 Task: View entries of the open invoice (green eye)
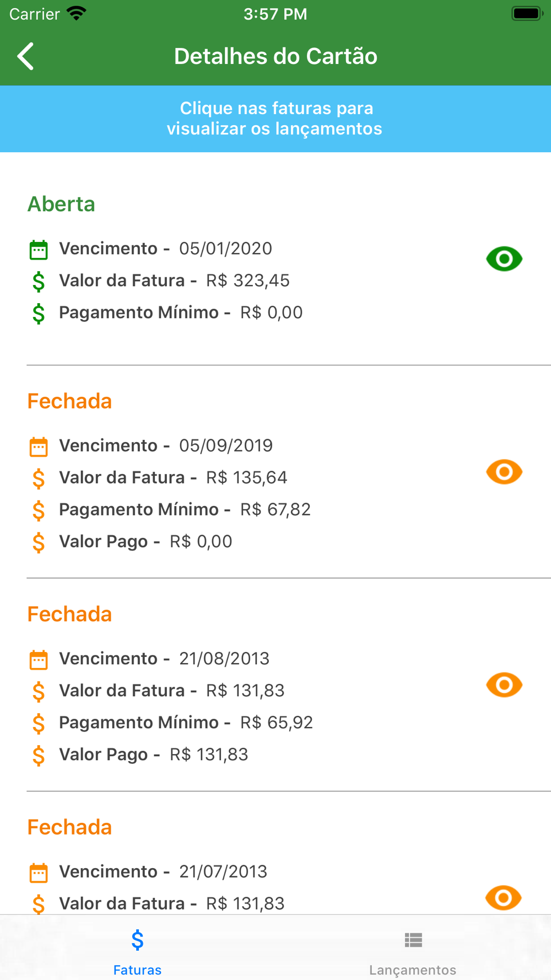[x=504, y=259]
